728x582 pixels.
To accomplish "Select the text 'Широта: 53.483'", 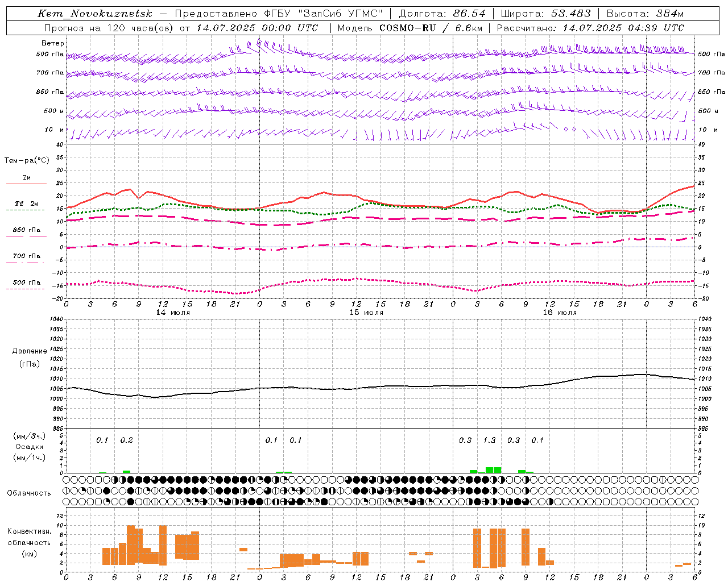I will coord(545,14).
